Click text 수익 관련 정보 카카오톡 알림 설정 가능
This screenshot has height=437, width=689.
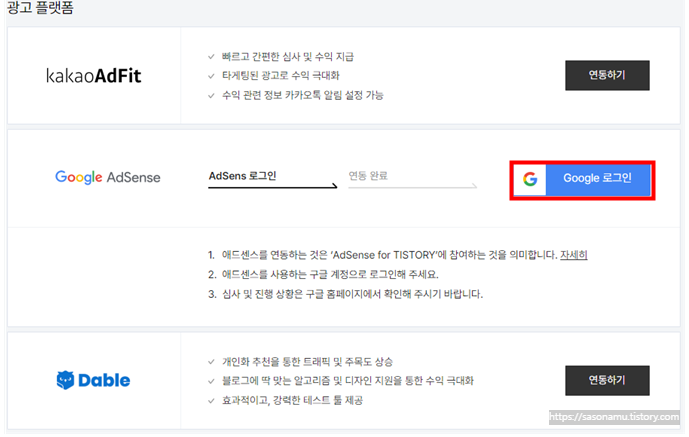pos(302,95)
